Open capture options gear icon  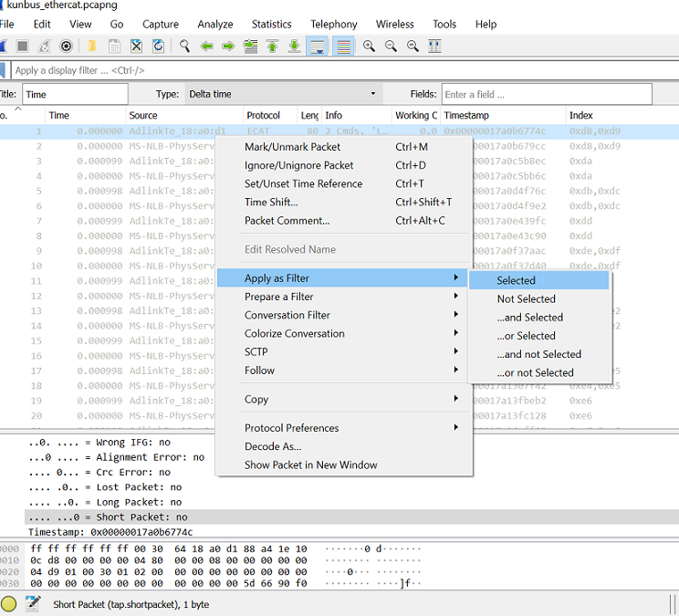[x=66, y=46]
